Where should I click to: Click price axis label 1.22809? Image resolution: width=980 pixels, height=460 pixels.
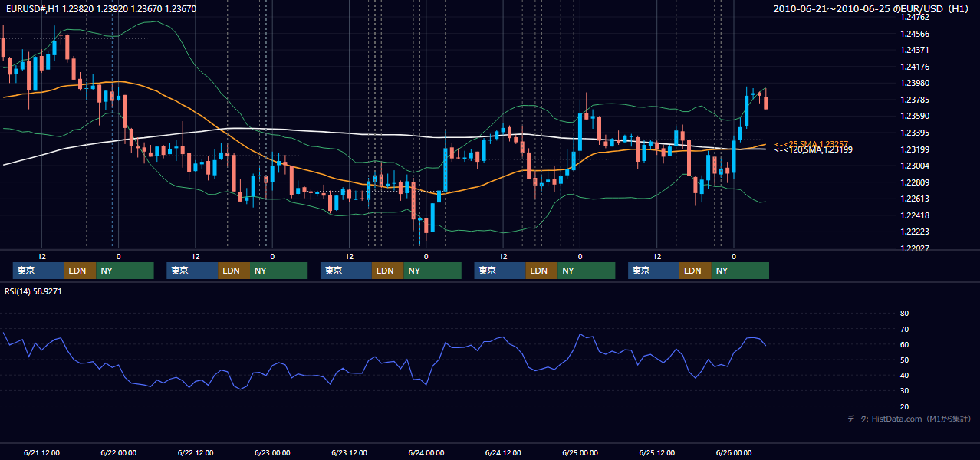914,182
